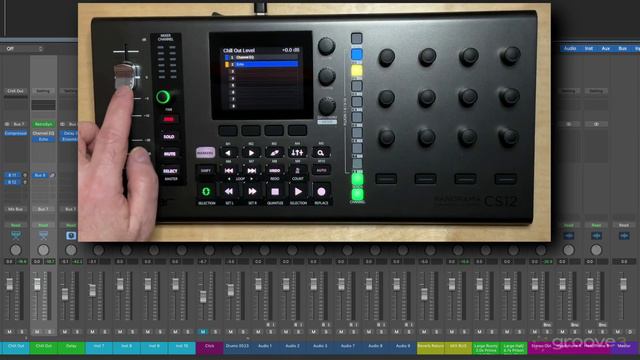Screen dimensions: 640x360
Task: Open the Master strip's waveform channel icon
Action: click(624, 236)
